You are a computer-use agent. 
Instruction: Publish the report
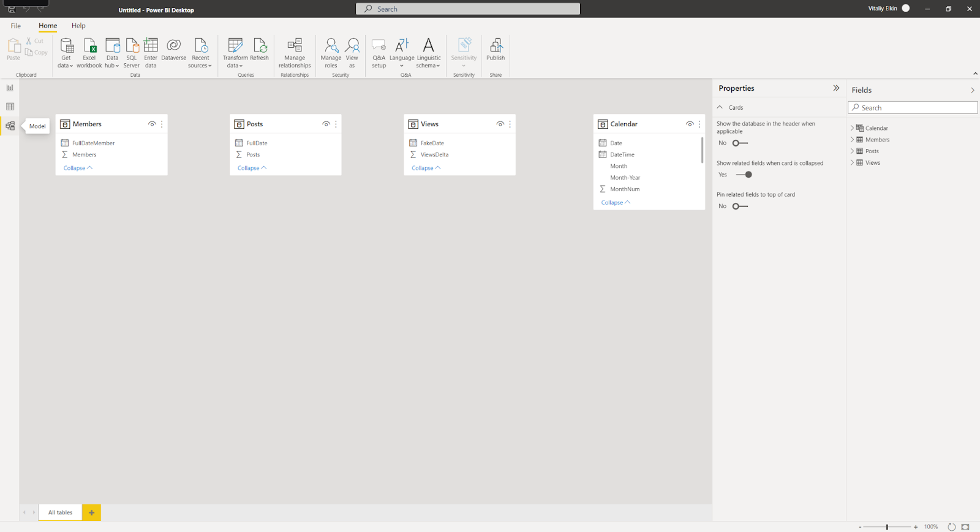496,50
